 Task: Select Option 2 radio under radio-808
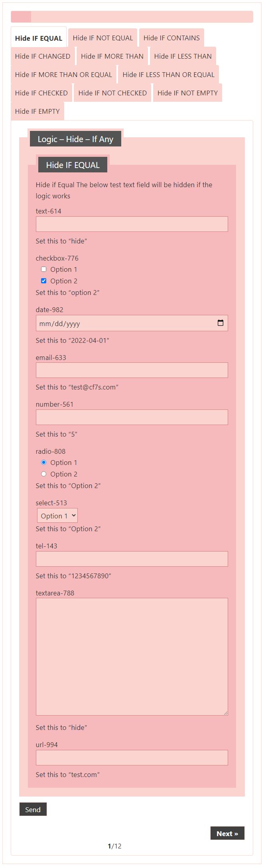click(44, 474)
